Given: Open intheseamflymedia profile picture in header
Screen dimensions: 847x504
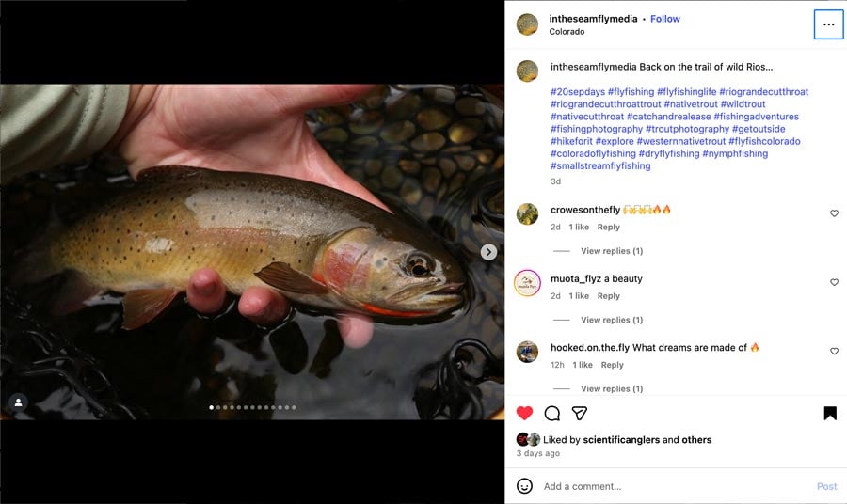Looking at the screenshot, I should click(x=527, y=24).
